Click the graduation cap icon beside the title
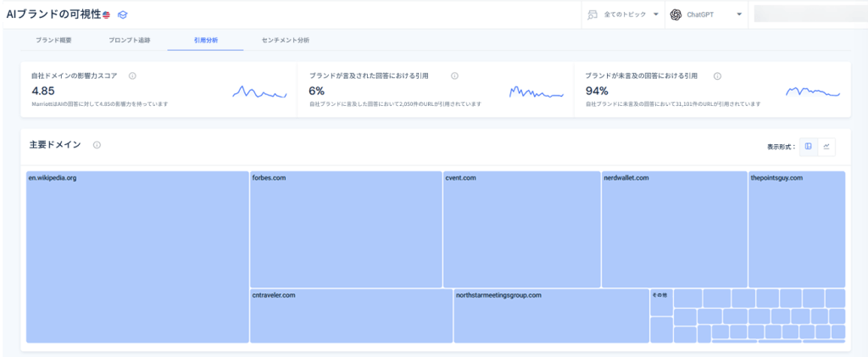The image size is (868, 357). coord(122,15)
